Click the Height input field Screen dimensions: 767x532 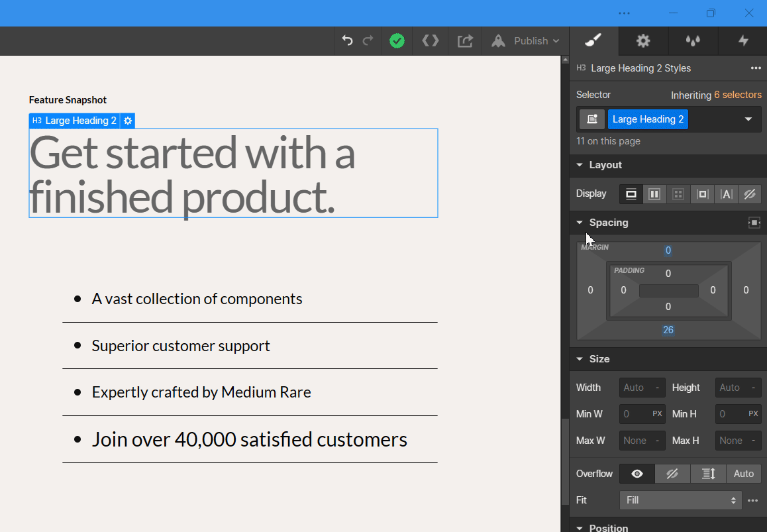[738, 388]
